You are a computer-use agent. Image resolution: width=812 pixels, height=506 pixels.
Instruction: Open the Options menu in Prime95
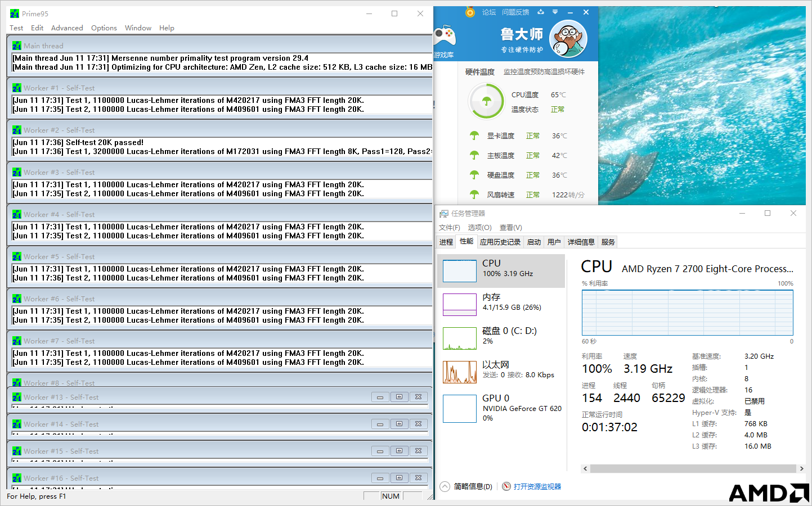click(x=104, y=28)
